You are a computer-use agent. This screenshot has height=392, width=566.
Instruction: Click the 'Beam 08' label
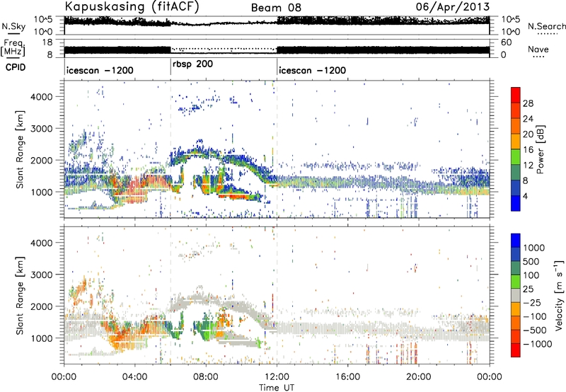(x=276, y=8)
